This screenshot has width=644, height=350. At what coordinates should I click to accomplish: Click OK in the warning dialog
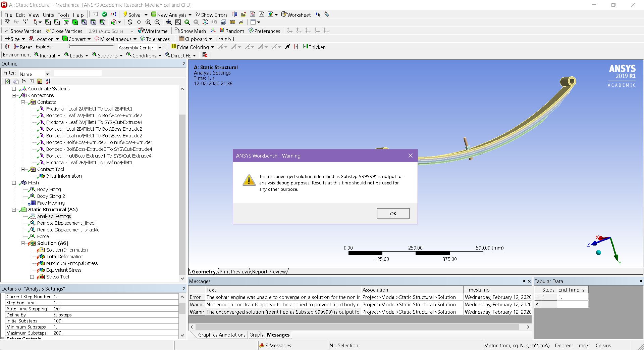tap(393, 214)
